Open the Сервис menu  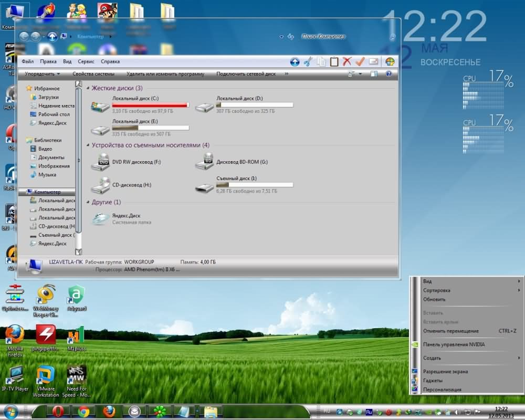click(86, 61)
